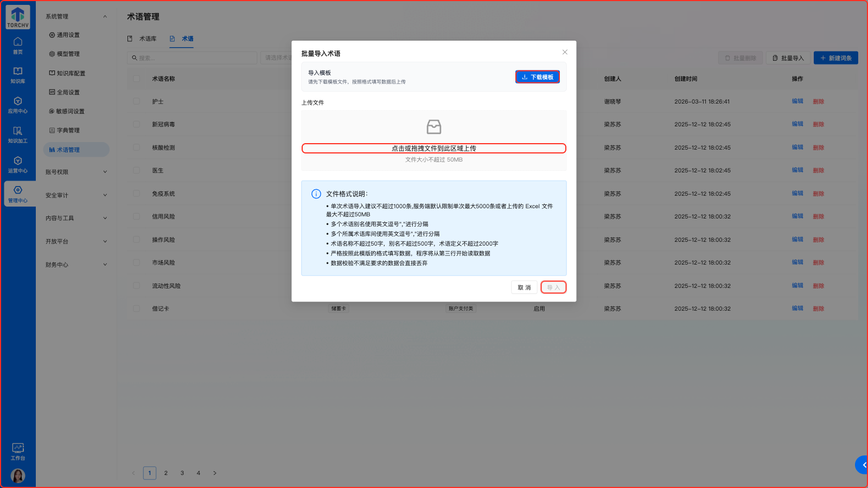868x488 pixels.
Task: Click the user avatar thumbnail
Action: coord(18,476)
